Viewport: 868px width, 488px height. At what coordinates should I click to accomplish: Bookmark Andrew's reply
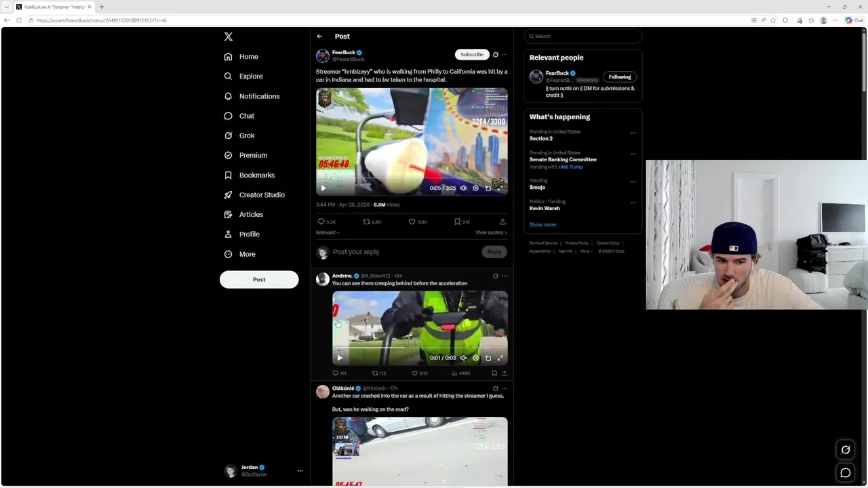coord(494,373)
